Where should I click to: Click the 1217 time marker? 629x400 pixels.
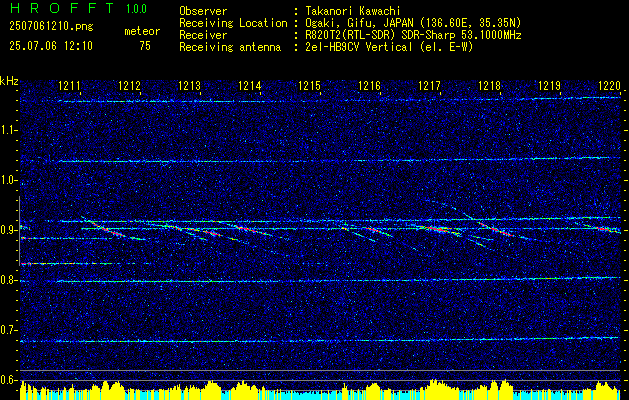[429, 85]
